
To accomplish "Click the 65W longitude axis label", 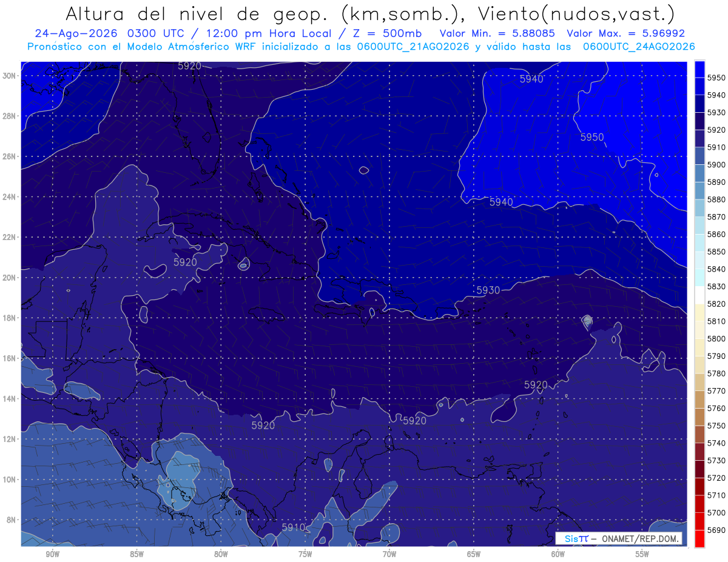I will point(474,554).
